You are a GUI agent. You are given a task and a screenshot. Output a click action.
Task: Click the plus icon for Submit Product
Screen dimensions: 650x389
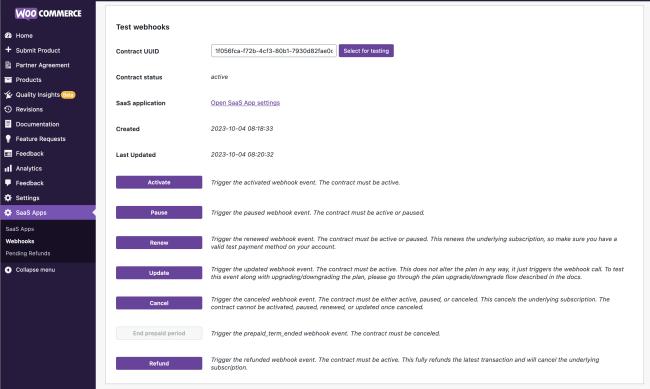[x=8, y=50]
